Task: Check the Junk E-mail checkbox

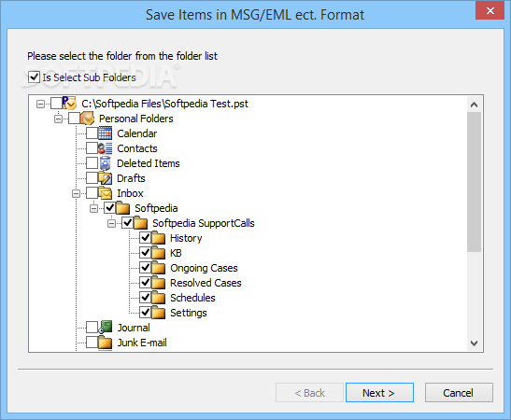Action: [92, 343]
